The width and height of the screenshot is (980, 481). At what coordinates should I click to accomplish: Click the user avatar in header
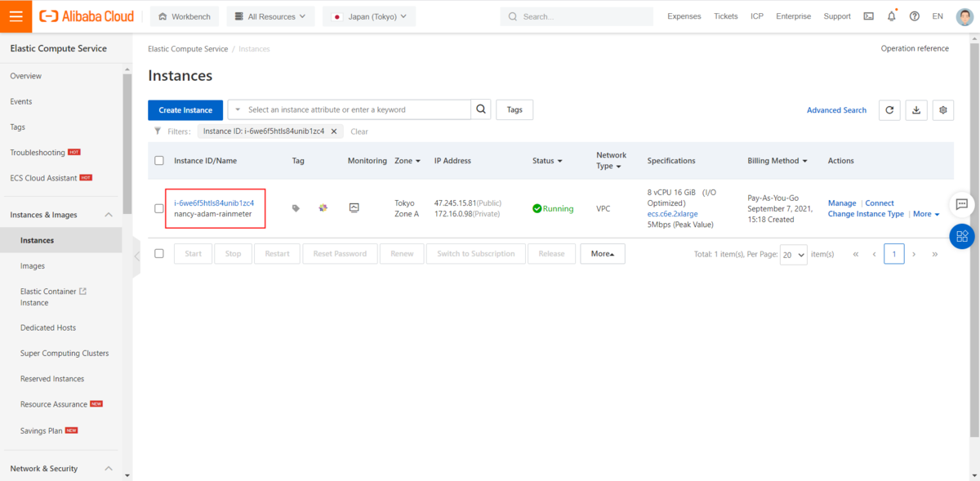coord(964,16)
